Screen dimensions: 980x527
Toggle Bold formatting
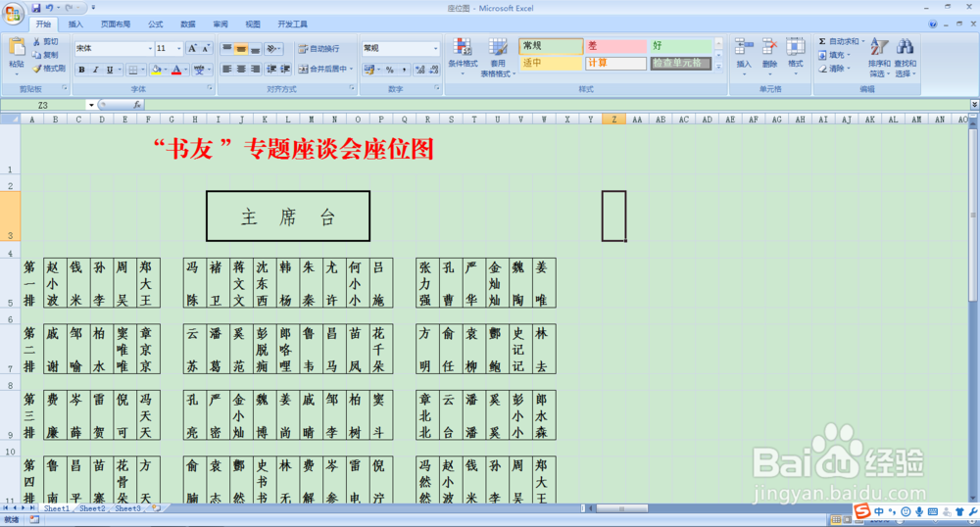(81, 70)
